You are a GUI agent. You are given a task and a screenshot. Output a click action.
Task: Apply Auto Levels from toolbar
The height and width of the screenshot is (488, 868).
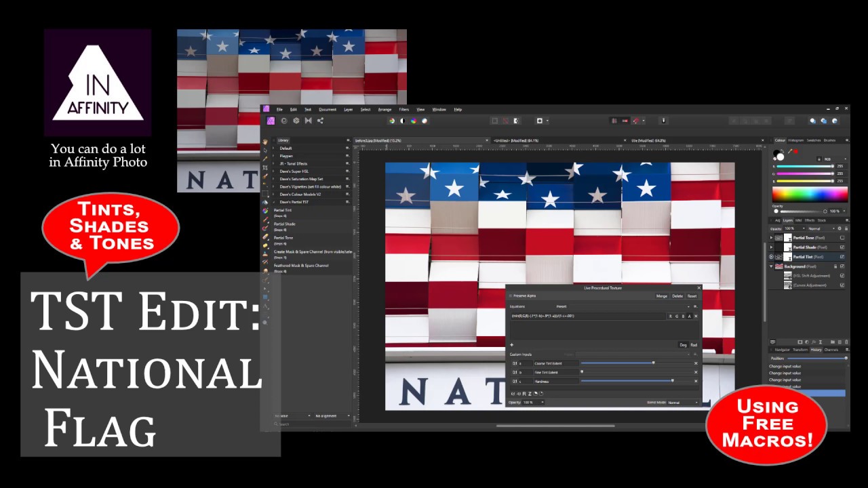[x=392, y=121]
